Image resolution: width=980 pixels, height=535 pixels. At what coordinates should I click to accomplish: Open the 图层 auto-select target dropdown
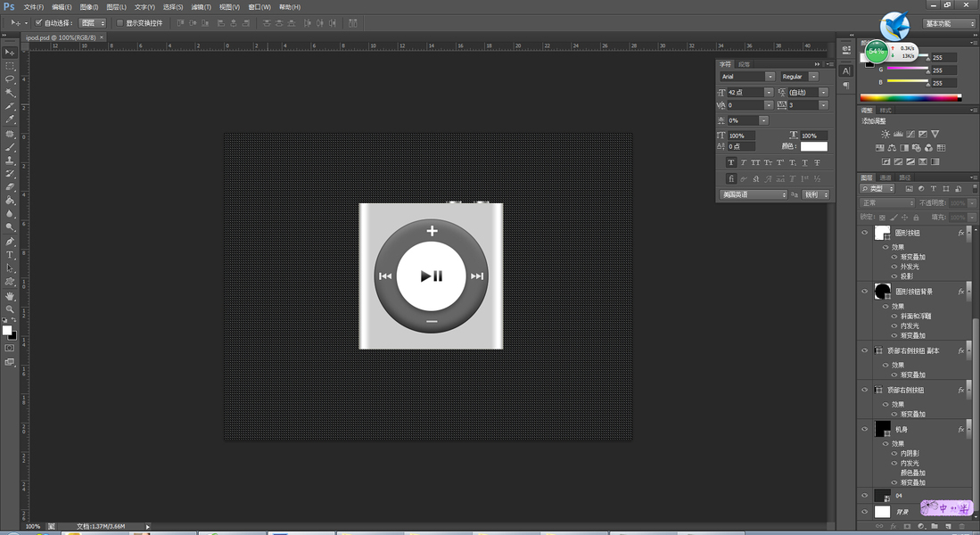93,23
